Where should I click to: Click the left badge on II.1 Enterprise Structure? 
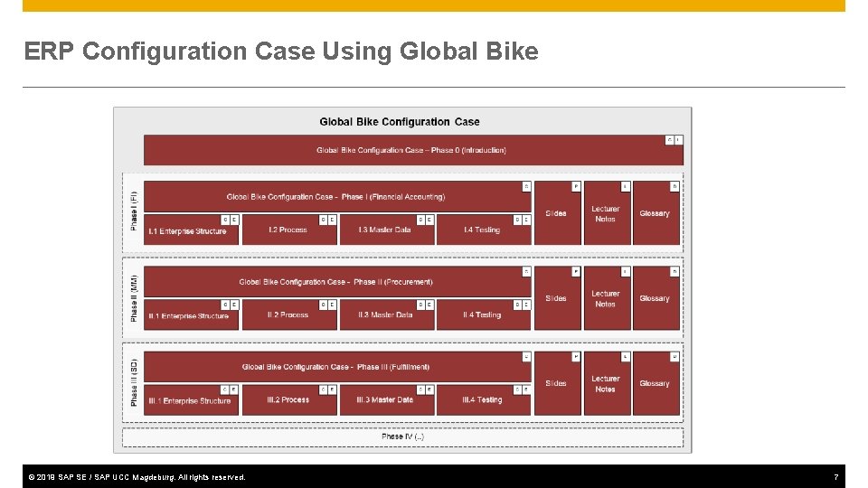click(225, 305)
